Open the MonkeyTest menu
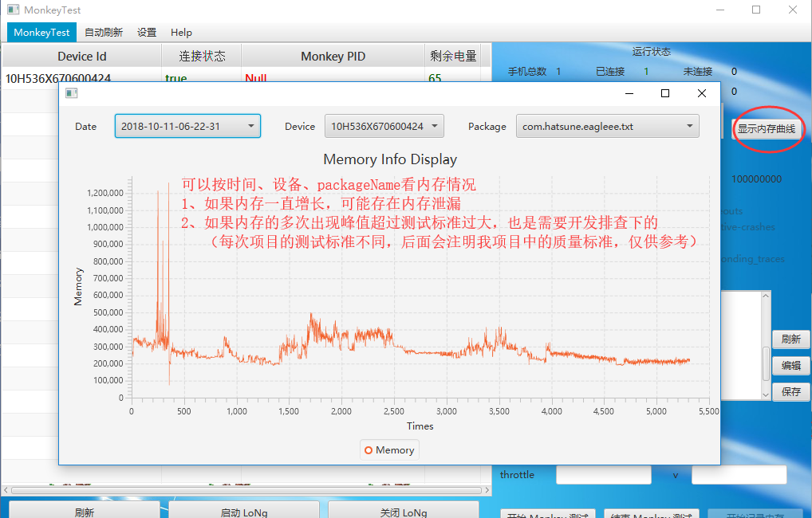The image size is (812, 518). click(41, 32)
